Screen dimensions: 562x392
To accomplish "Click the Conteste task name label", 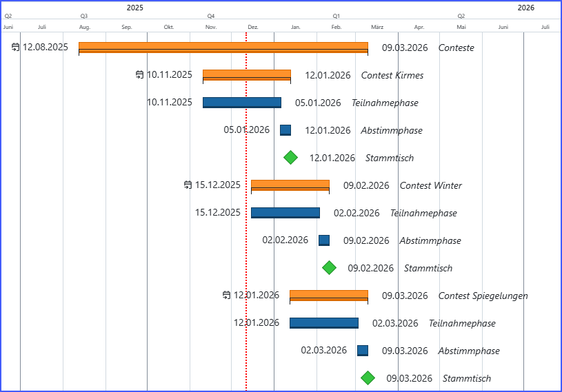I will (x=456, y=48).
